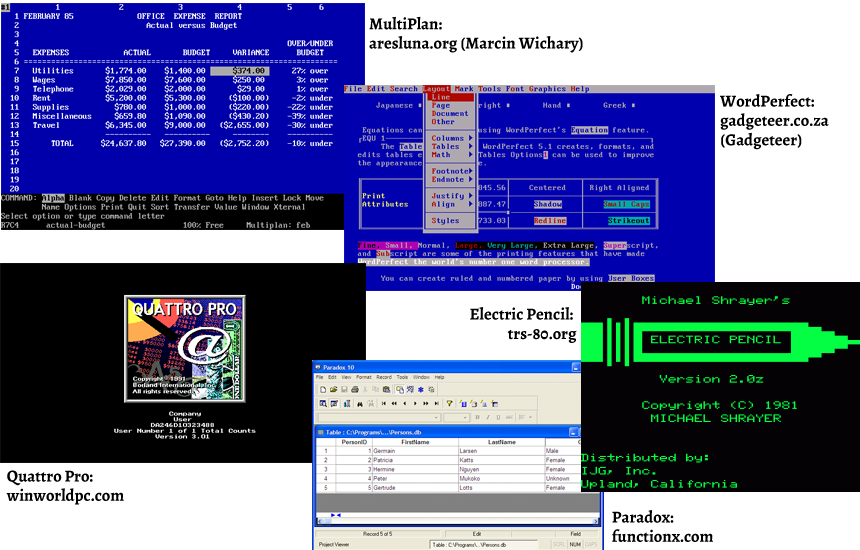Toggle Bold in Paradox format toolbar

coord(478,417)
